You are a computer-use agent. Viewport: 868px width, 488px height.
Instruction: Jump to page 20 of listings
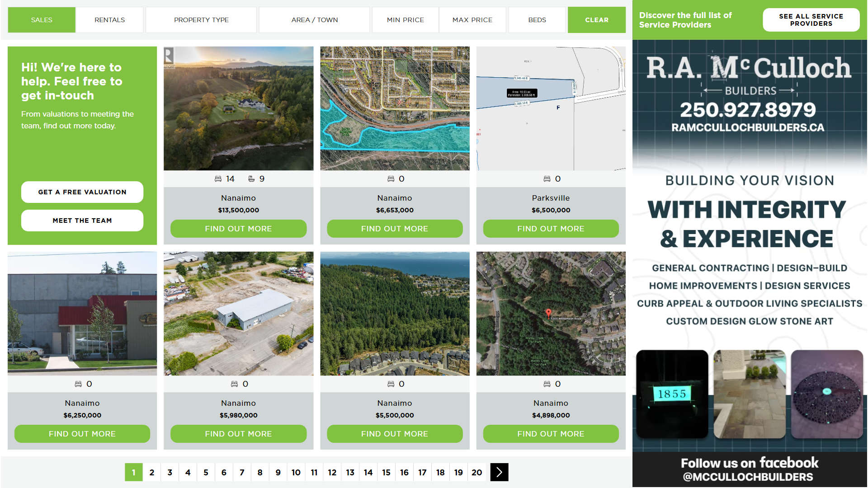(x=476, y=472)
